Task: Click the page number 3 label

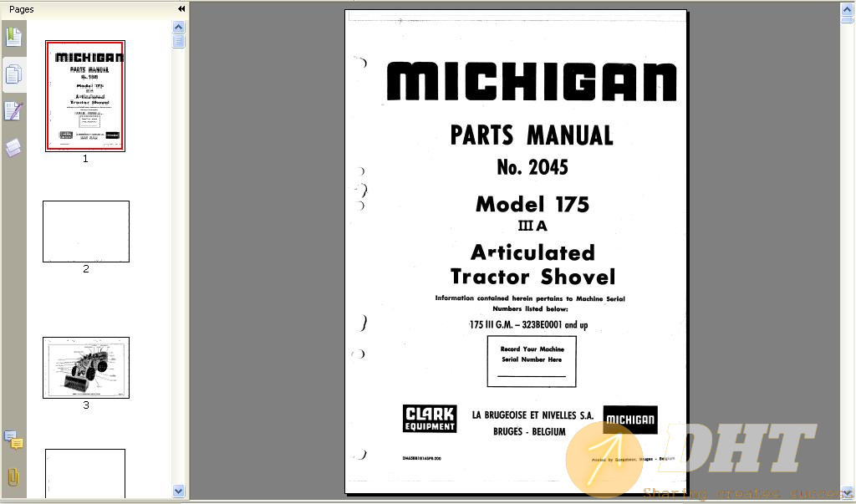Action: tap(86, 405)
